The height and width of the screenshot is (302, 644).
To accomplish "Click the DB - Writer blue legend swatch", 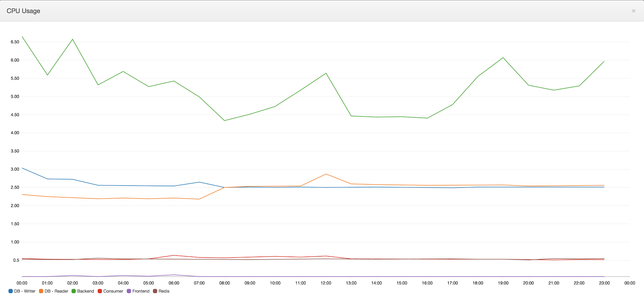I will (x=10, y=291).
